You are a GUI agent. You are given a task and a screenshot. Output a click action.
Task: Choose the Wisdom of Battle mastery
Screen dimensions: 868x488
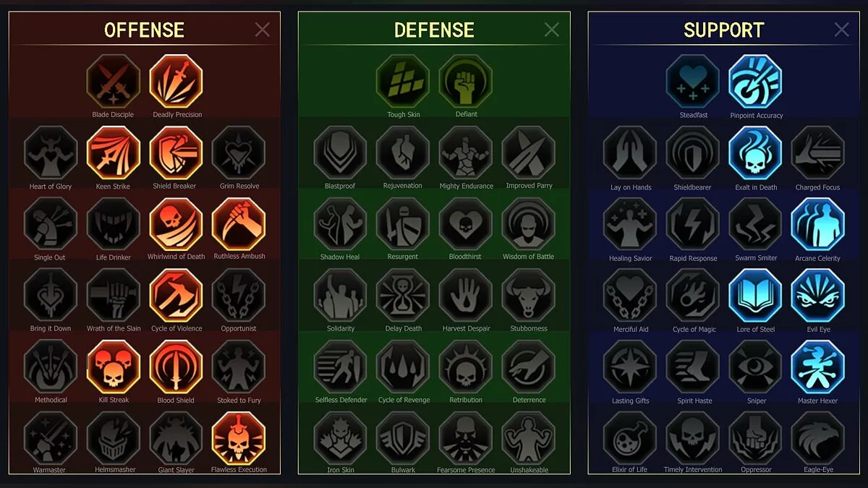coord(528,224)
